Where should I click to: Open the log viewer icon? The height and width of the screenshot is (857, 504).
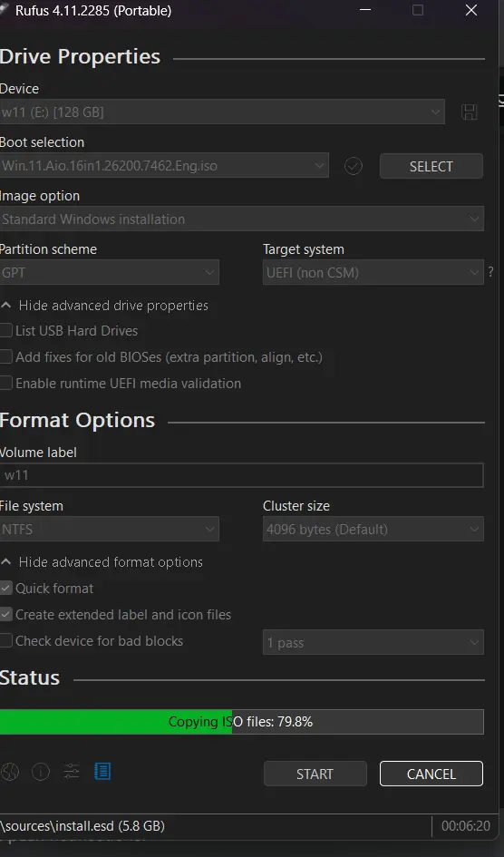[x=102, y=771]
